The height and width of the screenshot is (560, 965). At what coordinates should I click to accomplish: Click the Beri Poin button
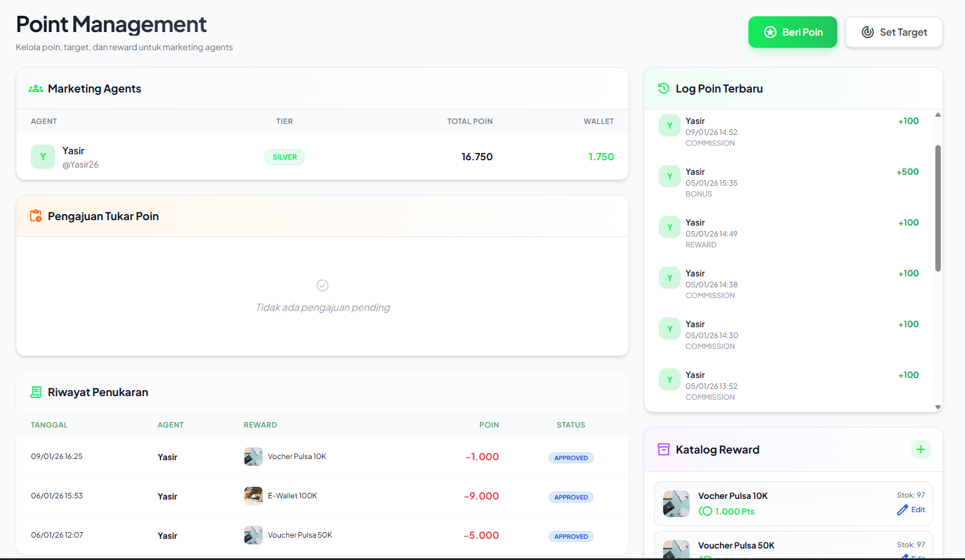point(792,32)
